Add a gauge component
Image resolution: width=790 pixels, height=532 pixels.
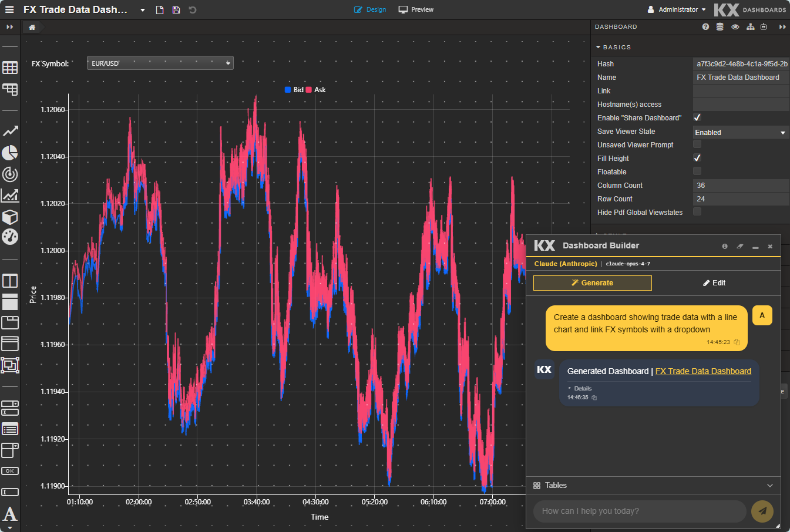coord(10,237)
